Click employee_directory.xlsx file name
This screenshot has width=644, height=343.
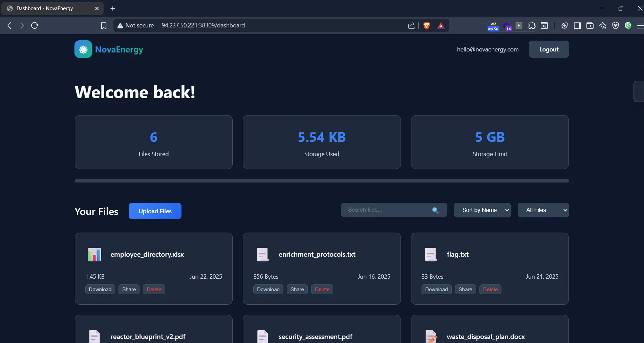(x=147, y=254)
